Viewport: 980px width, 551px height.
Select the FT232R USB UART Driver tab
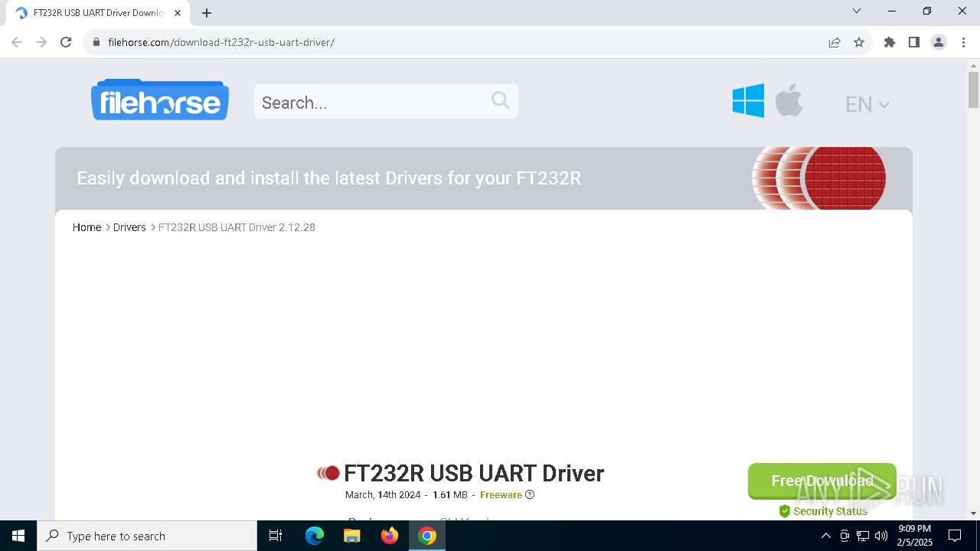(97, 13)
